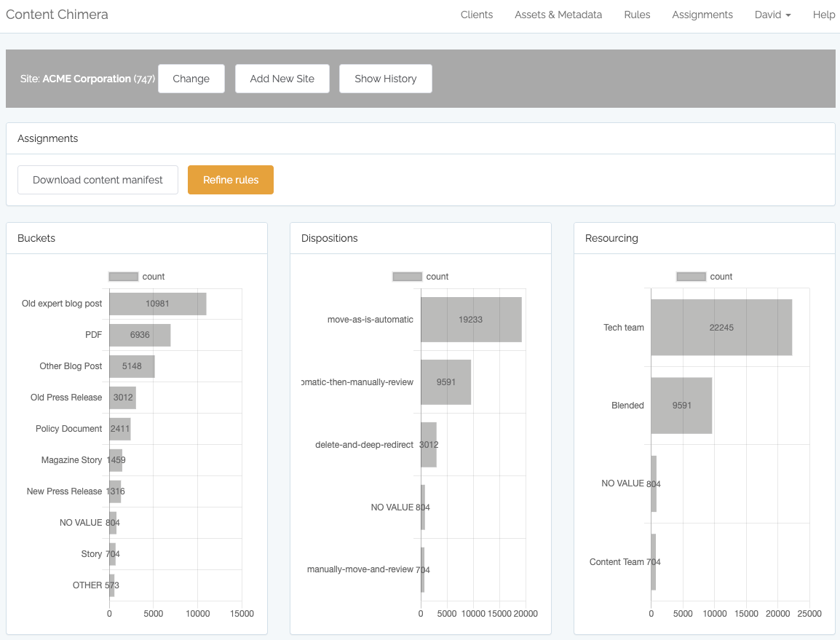Open Assets & Metadata menu item

[x=558, y=15]
